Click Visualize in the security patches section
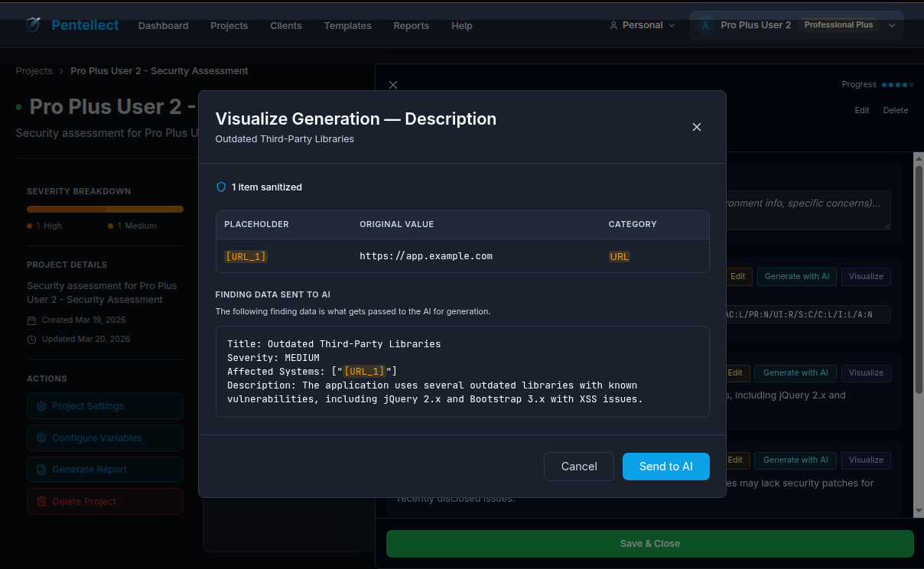 tap(866, 460)
